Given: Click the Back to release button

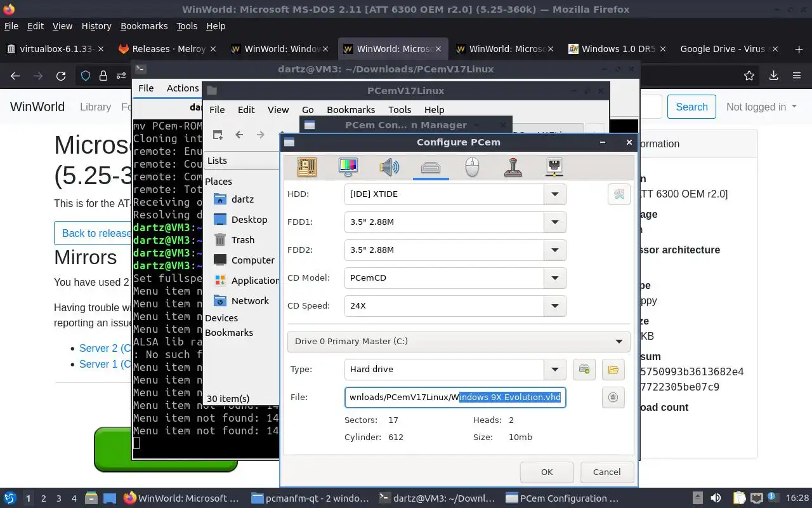Looking at the screenshot, I should pos(93,233).
